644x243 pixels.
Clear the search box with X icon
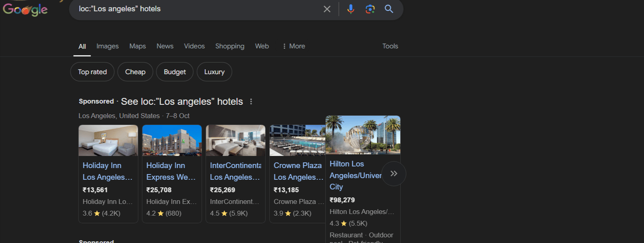pyautogui.click(x=327, y=9)
